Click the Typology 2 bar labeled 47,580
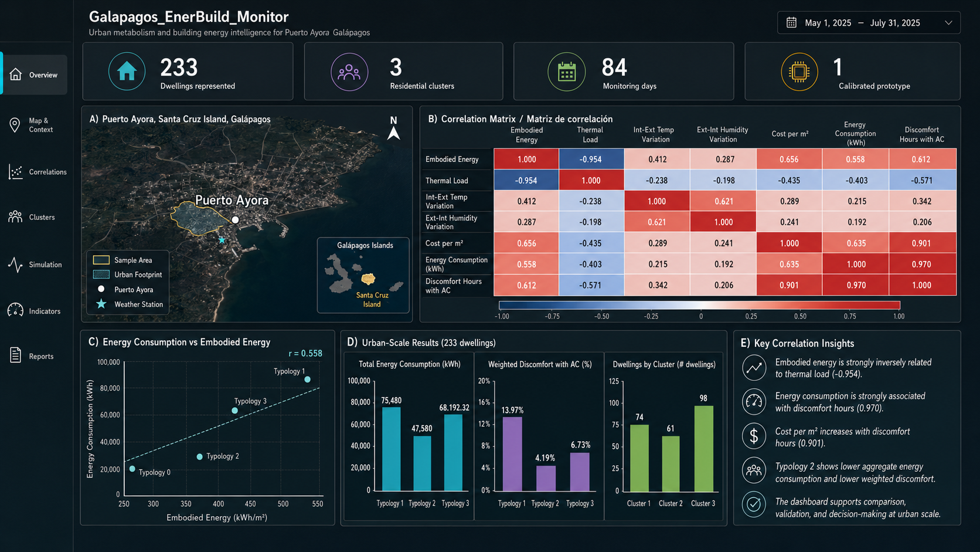 422,463
